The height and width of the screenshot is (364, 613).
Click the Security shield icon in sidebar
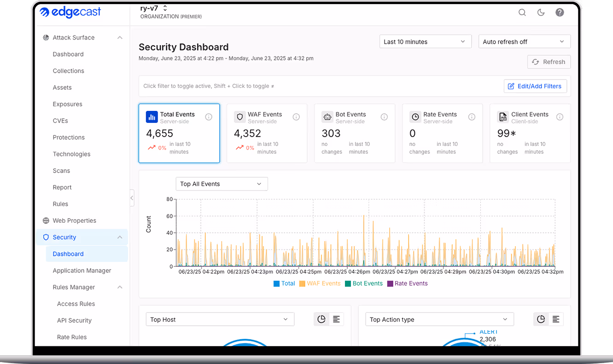pos(46,237)
